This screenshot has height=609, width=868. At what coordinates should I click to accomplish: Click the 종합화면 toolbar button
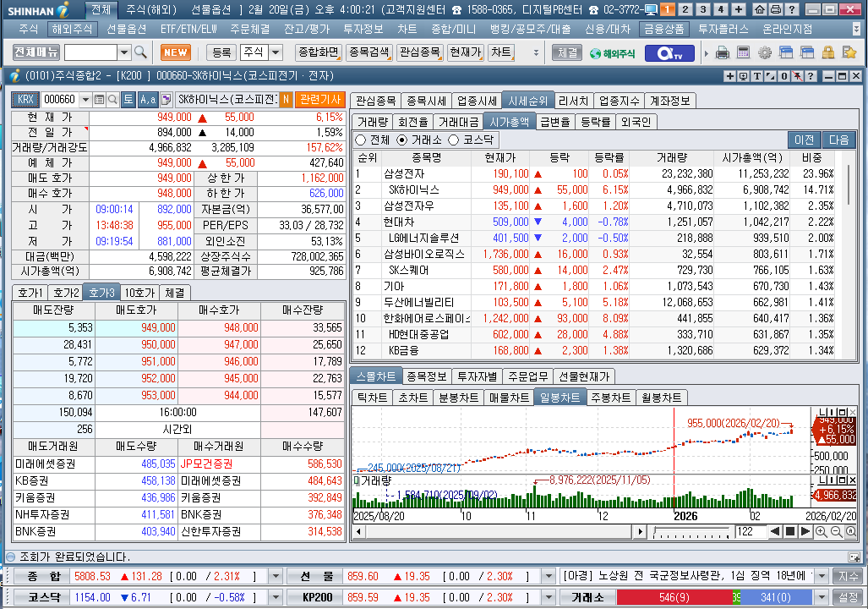[x=319, y=52]
